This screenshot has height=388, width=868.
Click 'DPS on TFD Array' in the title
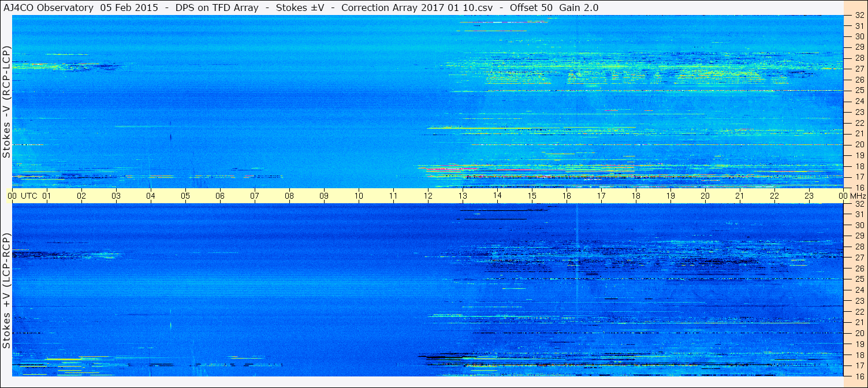tap(216, 8)
